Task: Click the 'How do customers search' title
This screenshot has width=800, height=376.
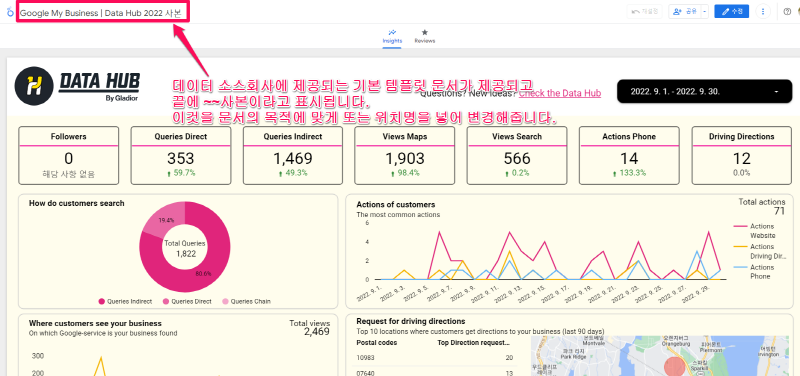Action: coord(77,203)
